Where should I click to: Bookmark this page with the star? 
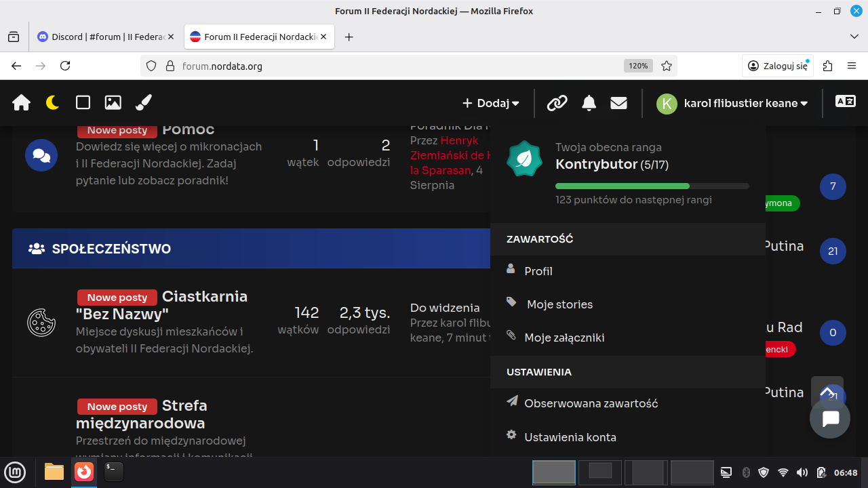(667, 66)
